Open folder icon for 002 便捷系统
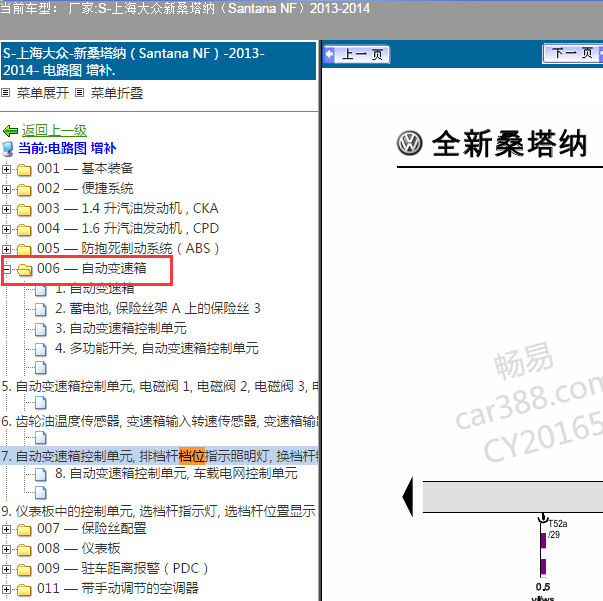The width and height of the screenshot is (603, 601). coord(24,189)
